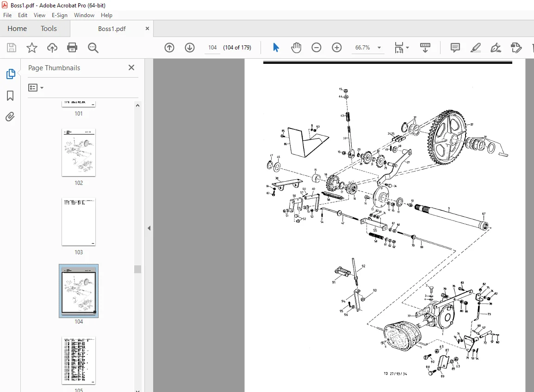
Task: Click the Save file icon
Action: point(12,48)
